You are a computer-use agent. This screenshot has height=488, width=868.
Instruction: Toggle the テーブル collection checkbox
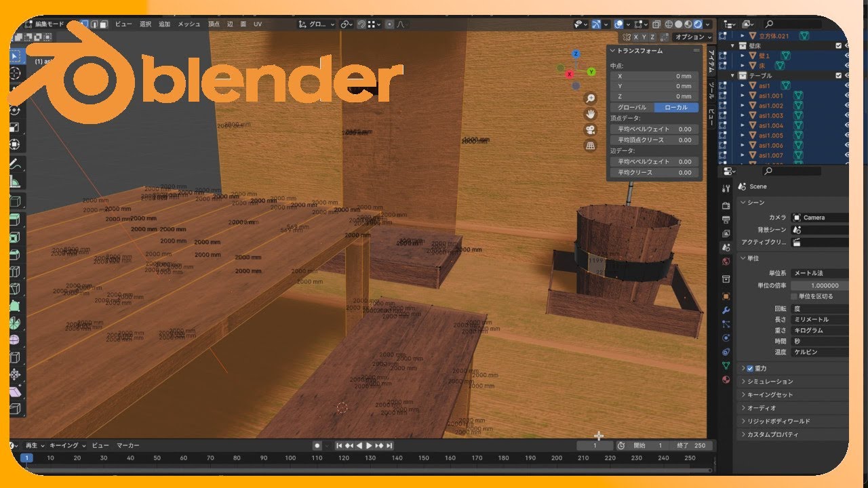point(839,74)
